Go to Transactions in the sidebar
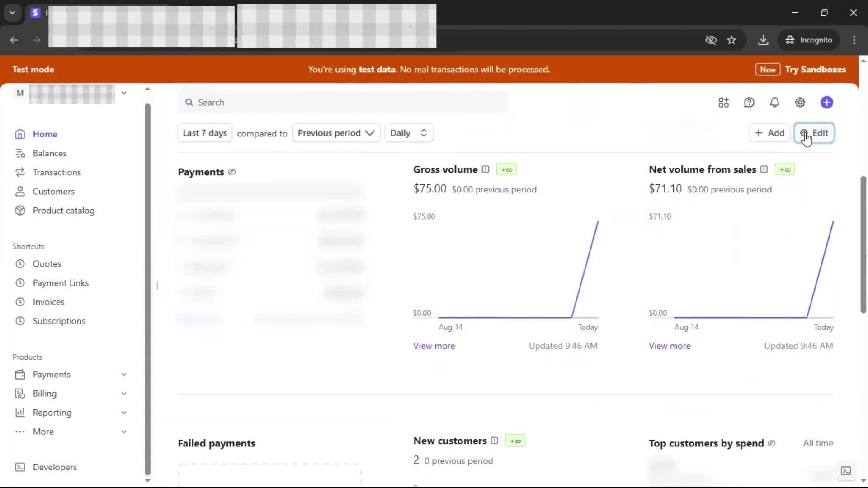 pos(57,172)
